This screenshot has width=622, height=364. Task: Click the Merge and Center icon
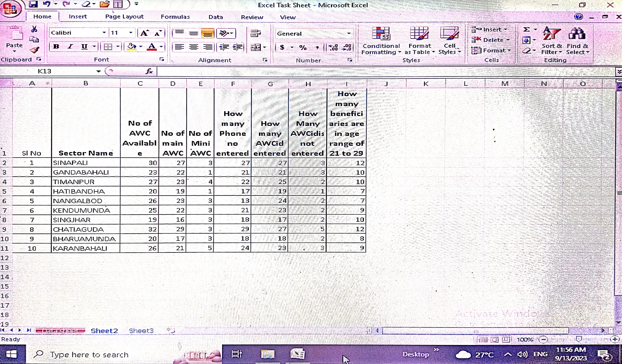pyautogui.click(x=256, y=47)
